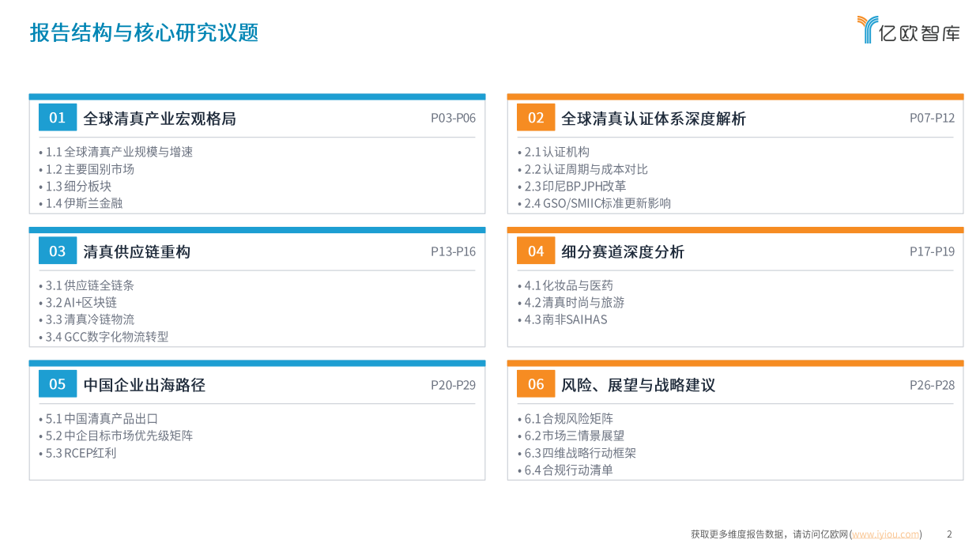This screenshot has height=551, width=980.
Task: Select bullet item 2.3 印尼BPJPH改革
Action: 574,186
